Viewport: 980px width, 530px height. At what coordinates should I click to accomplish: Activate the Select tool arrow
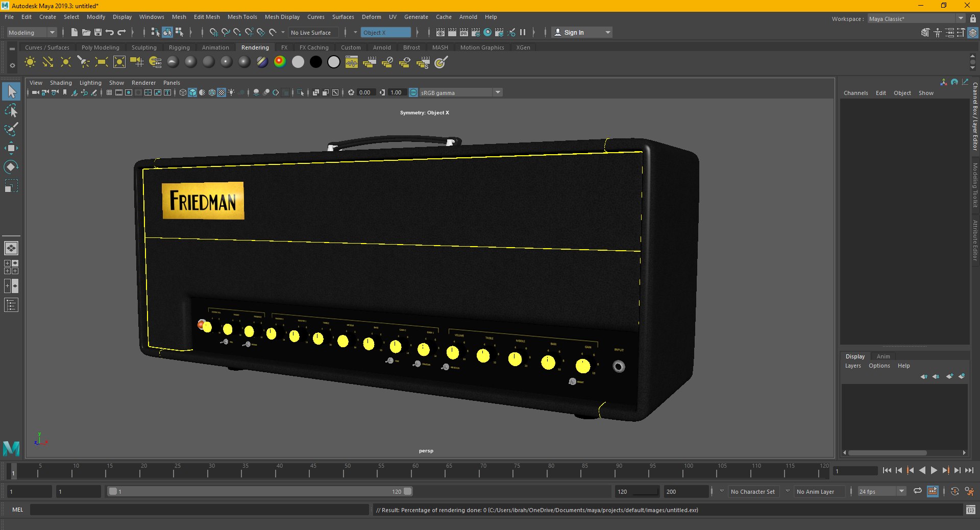(11, 92)
